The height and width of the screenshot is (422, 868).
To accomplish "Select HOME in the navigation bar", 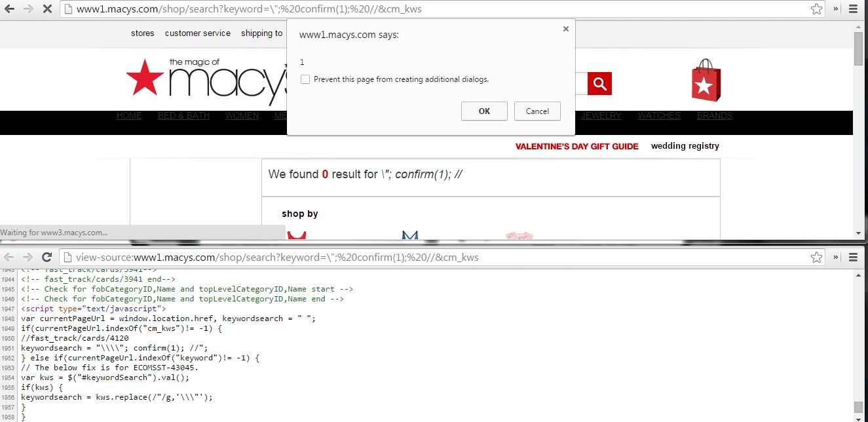I will [x=129, y=115].
